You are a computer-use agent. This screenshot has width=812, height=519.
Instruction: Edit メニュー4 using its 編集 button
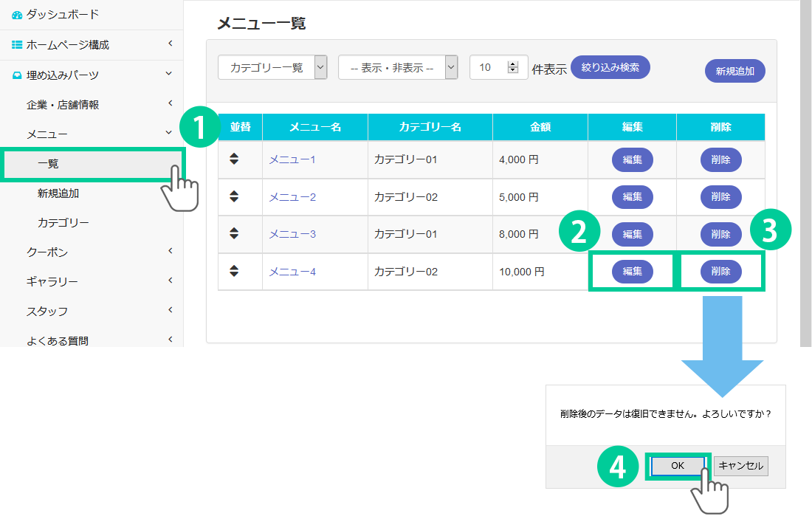pos(632,272)
